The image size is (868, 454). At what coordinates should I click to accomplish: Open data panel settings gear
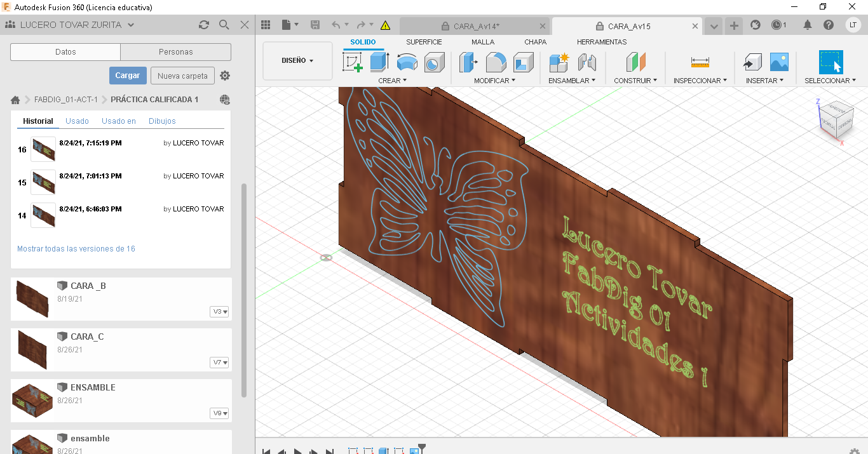click(225, 76)
